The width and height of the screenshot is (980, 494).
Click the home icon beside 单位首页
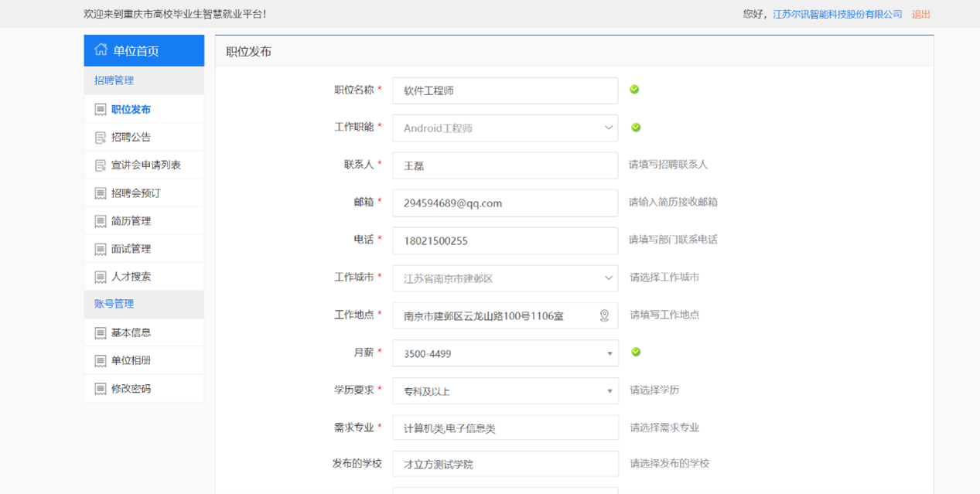click(101, 50)
